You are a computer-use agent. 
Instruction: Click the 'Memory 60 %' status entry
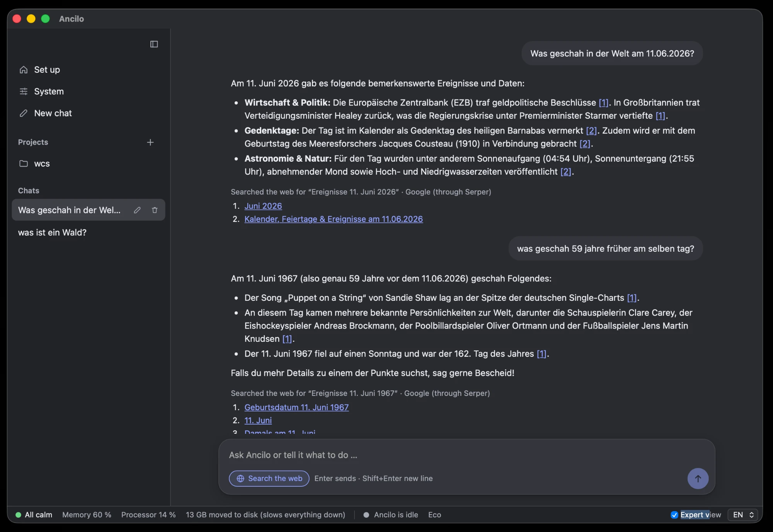[87, 515]
